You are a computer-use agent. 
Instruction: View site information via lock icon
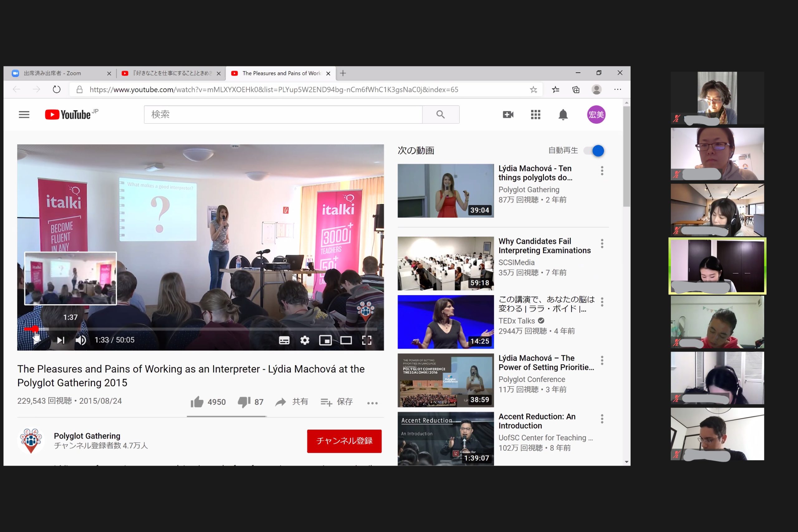79,89
